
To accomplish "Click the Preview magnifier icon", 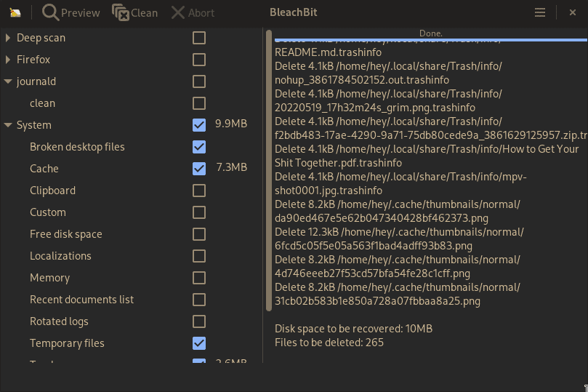I will [50, 12].
